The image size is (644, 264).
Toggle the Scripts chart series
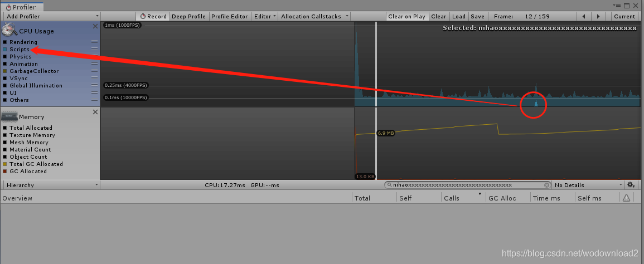(x=5, y=49)
